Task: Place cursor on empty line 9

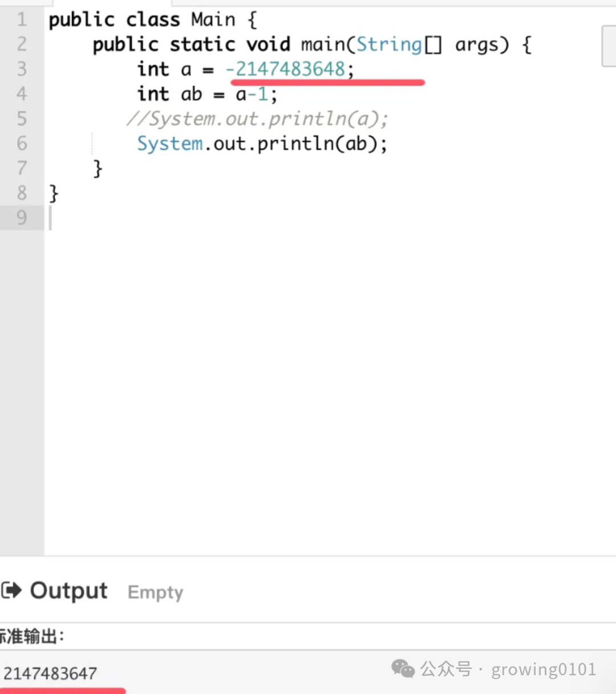Action: pos(330,218)
